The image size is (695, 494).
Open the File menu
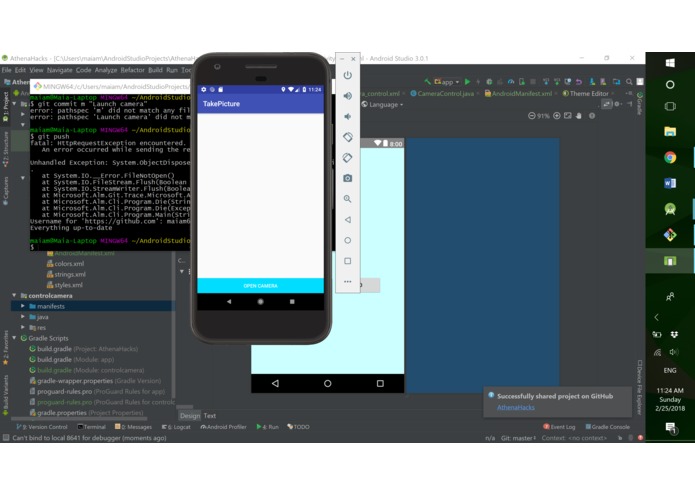click(7, 70)
